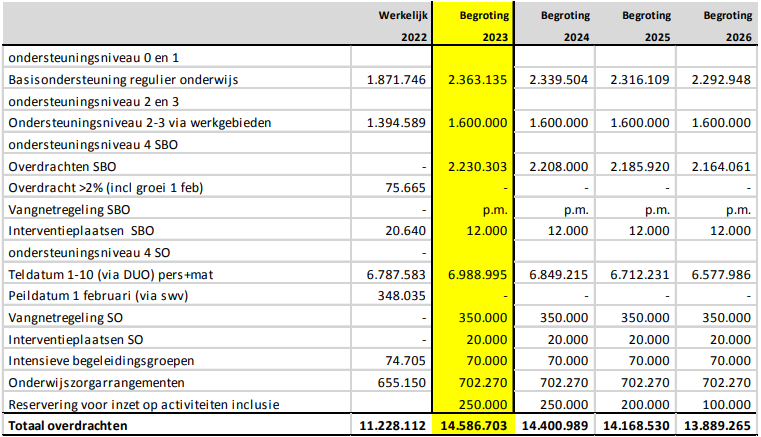Click the total 13.889.265
Image resolution: width=761 pixels, height=437 pixels.
pos(717,426)
